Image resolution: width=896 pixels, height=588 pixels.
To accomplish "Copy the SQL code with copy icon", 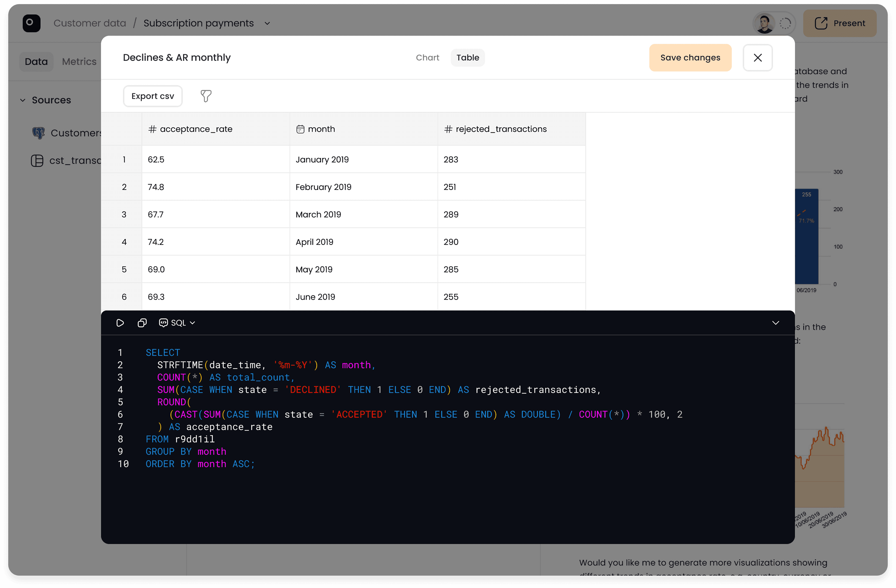I will point(142,323).
